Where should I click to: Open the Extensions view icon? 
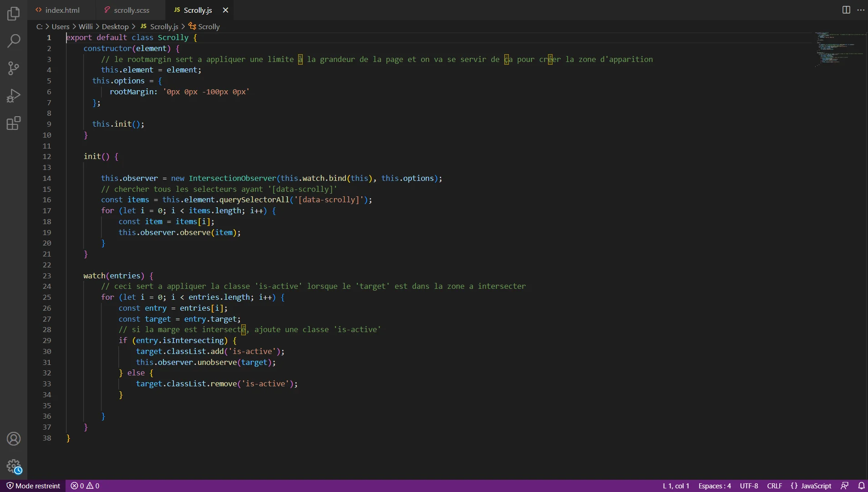point(14,123)
